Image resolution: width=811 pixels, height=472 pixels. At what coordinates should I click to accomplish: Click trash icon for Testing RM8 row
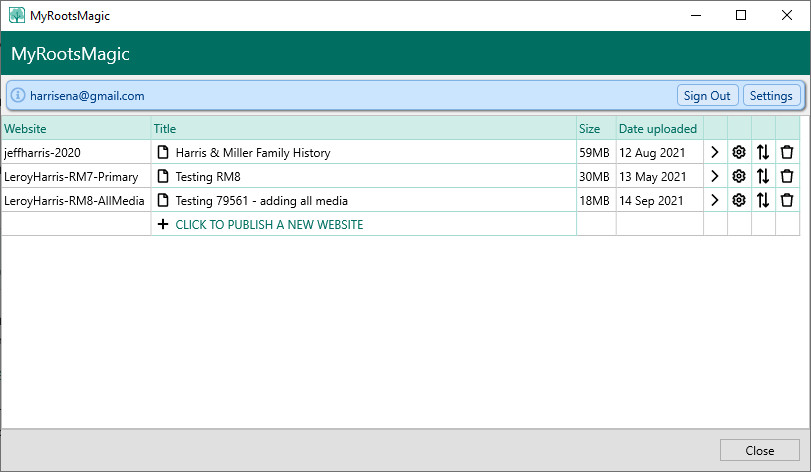coord(787,176)
